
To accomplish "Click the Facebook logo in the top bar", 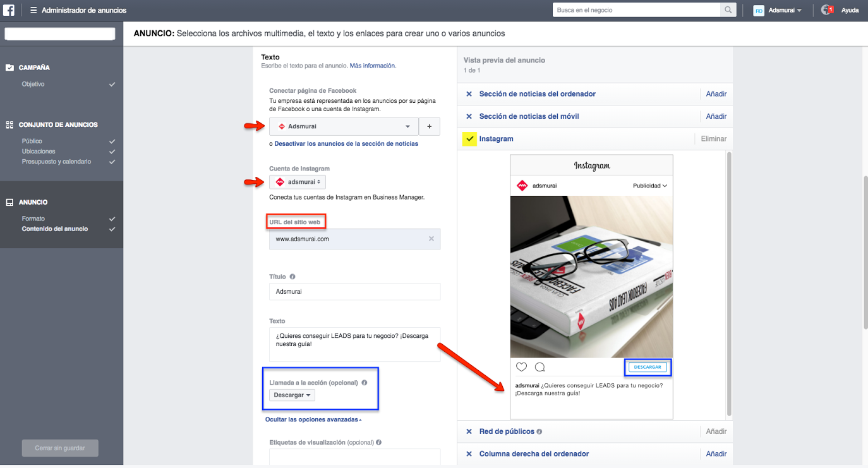I will [x=8, y=9].
